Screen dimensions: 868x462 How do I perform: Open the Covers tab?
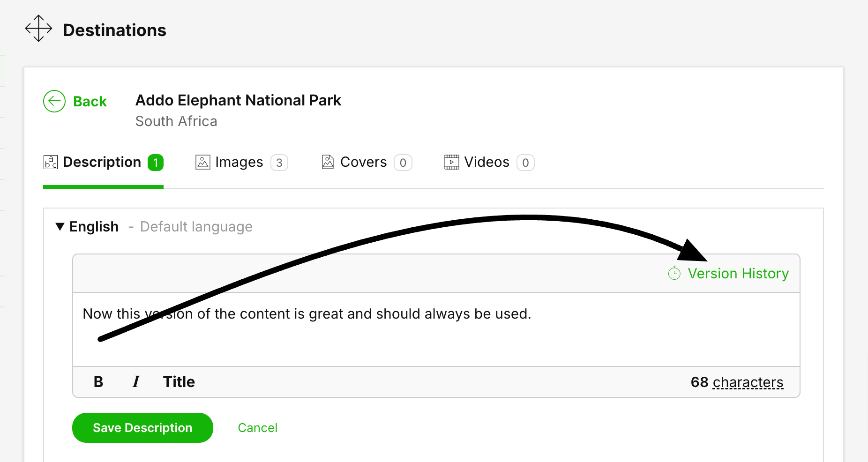tap(367, 162)
